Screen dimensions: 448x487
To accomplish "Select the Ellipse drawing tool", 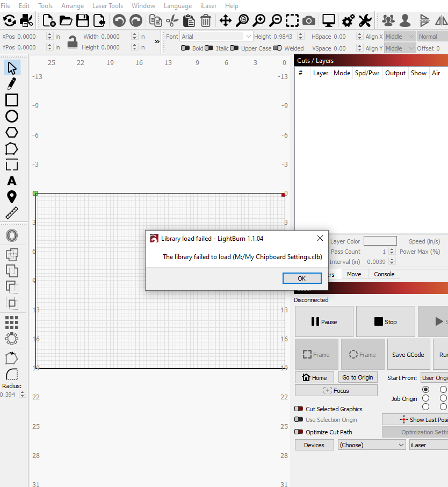I will pyautogui.click(x=12, y=116).
